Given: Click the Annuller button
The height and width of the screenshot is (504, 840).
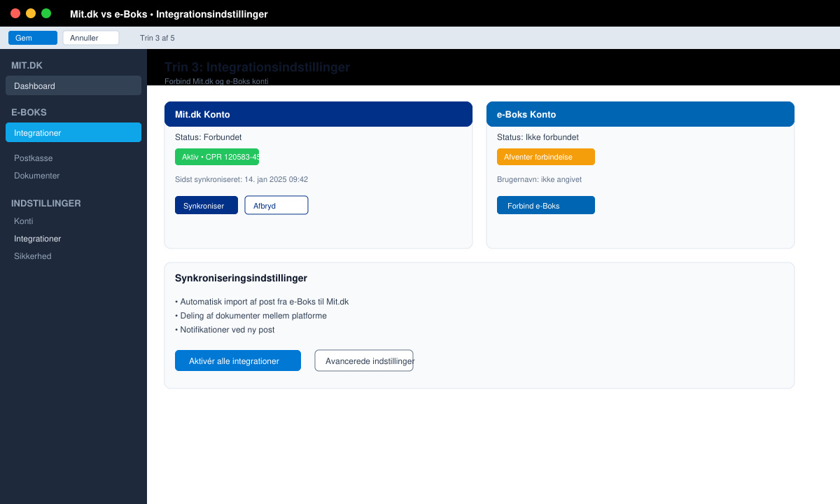Looking at the screenshot, I should (91, 38).
